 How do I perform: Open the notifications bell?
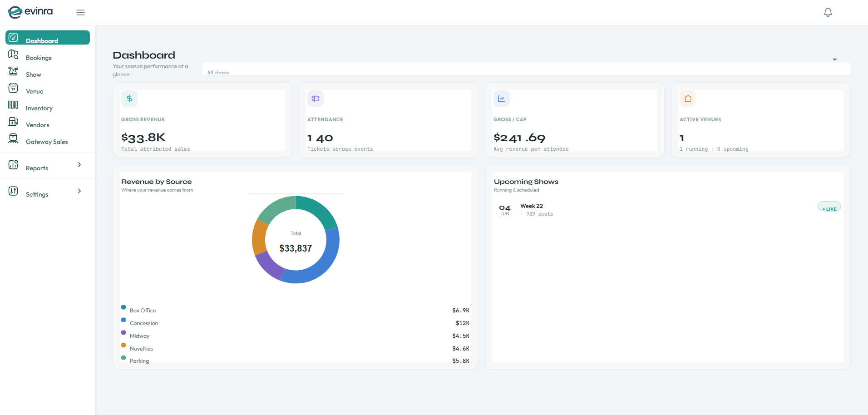click(x=828, y=13)
